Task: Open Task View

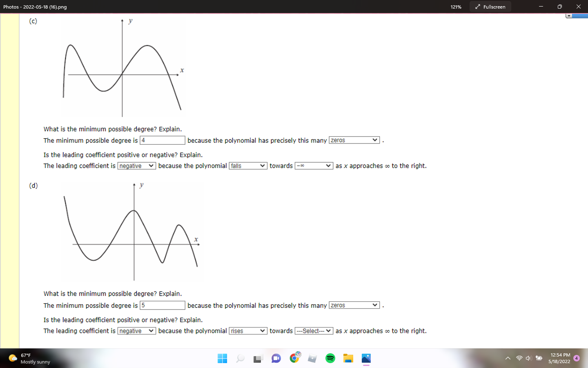Action: 257,359
